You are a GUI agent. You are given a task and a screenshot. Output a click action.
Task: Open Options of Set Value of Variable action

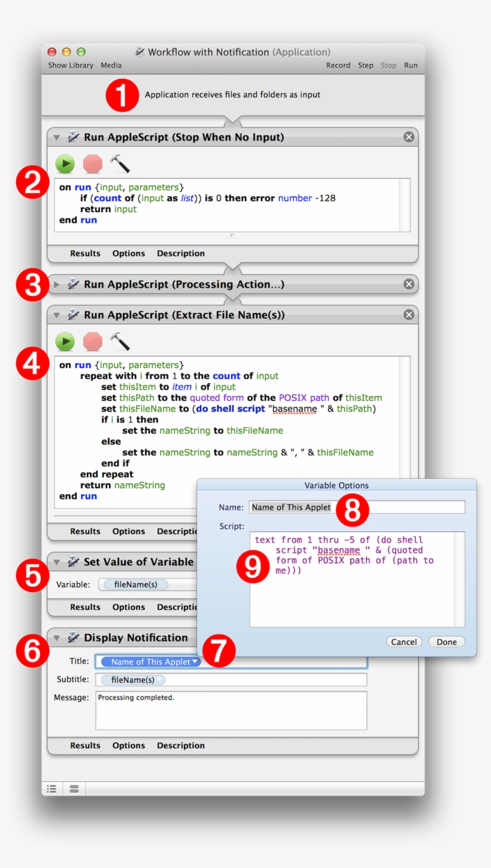pos(129,607)
